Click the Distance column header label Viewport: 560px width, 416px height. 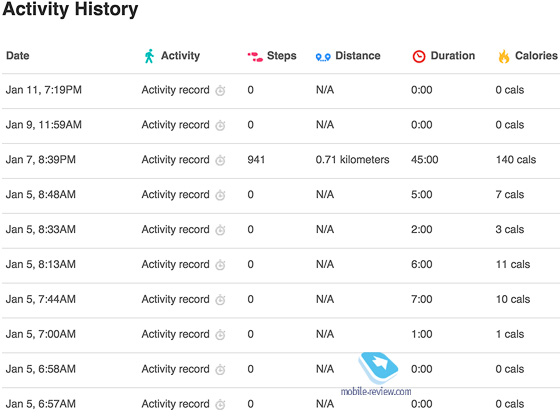[x=358, y=56]
